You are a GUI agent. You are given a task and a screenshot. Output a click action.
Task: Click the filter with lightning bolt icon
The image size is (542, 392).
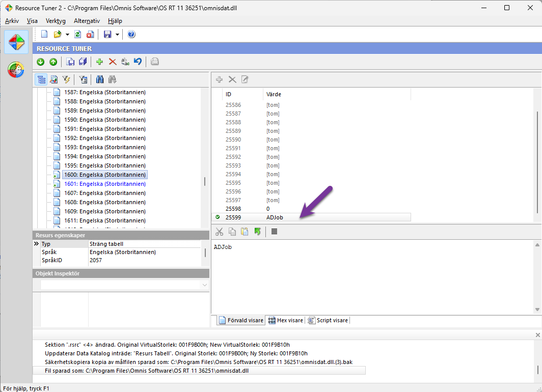[66, 79]
